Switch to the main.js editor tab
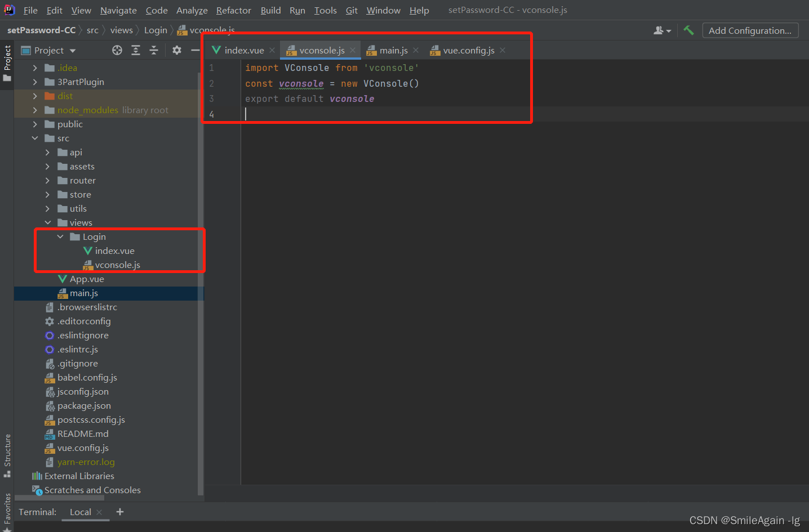The image size is (809, 532). coord(393,50)
